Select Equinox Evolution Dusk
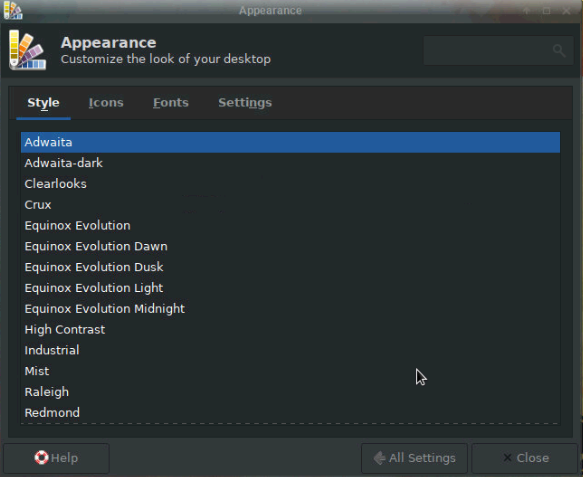The height and width of the screenshot is (477, 583). (290, 267)
